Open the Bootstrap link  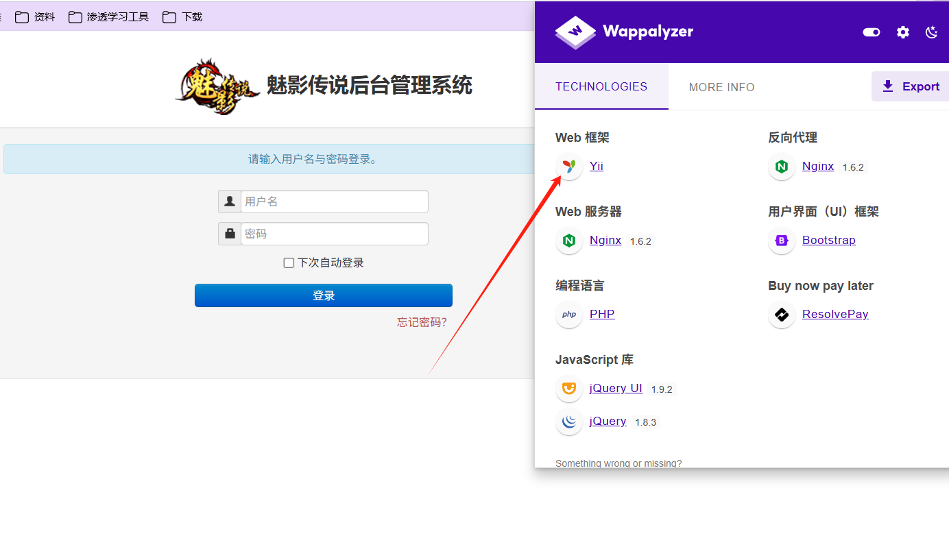[x=829, y=240]
